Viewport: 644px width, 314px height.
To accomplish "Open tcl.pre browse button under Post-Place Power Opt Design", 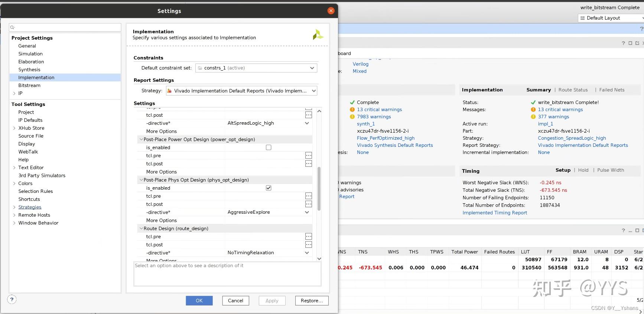I will point(309,155).
